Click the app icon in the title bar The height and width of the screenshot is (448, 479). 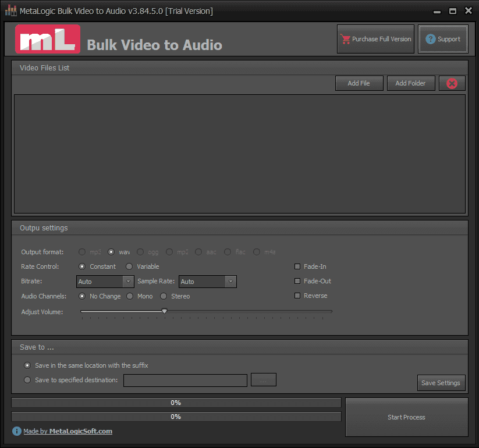click(x=10, y=10)
